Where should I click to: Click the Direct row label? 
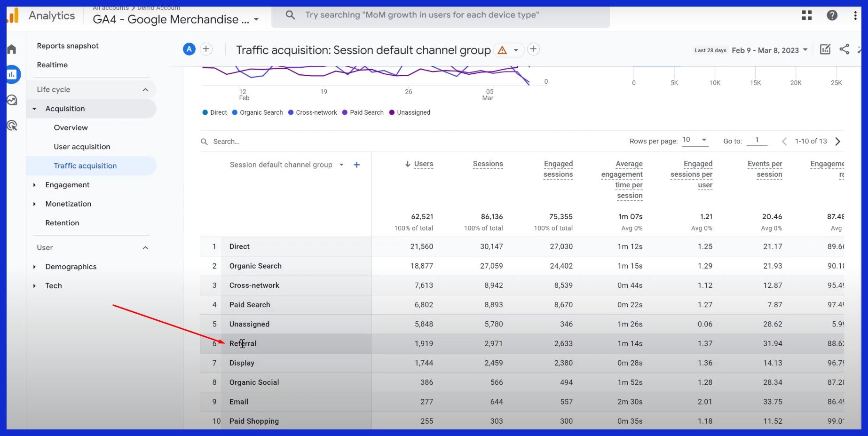[239, 246]
